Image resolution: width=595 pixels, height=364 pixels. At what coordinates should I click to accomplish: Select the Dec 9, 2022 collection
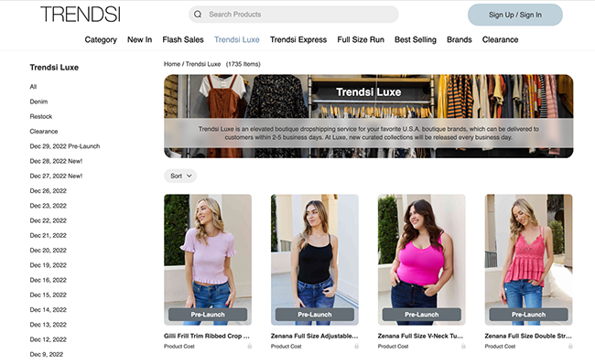click(47, 354)
